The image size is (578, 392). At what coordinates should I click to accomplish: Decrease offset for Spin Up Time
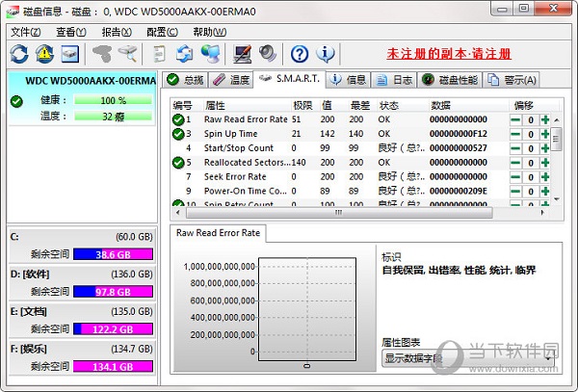coord(515,134)
